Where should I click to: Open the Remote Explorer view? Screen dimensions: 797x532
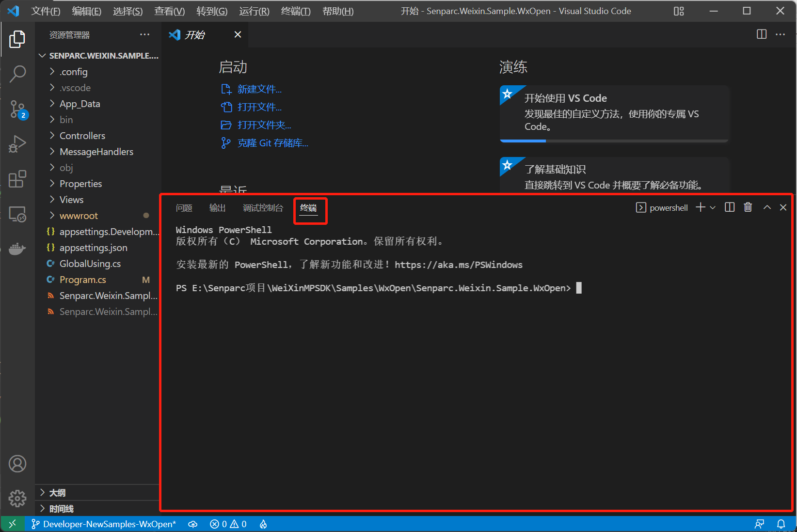pyautogui.click(x=17, y=214)
